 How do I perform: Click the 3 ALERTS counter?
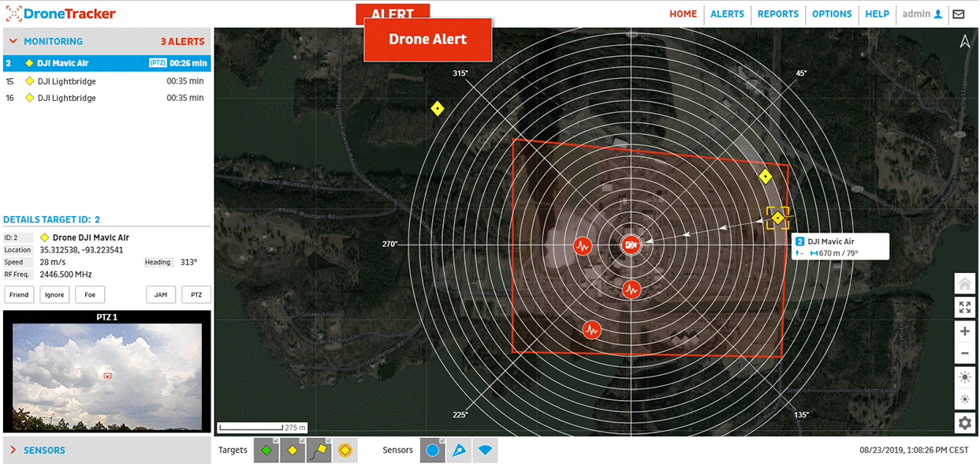point(182,42)
